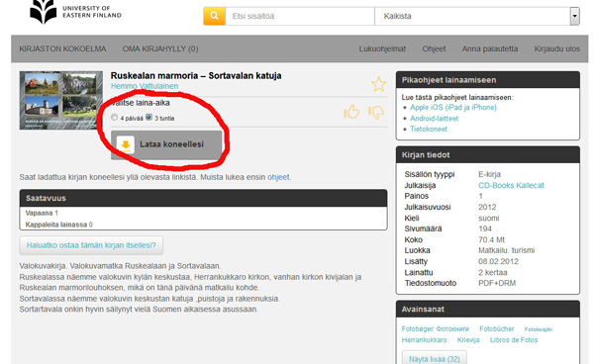Open Apple iOS (iPad ja iPhone) instructions
Viewport: 594px width, 364px height.
tap(453, 108)
